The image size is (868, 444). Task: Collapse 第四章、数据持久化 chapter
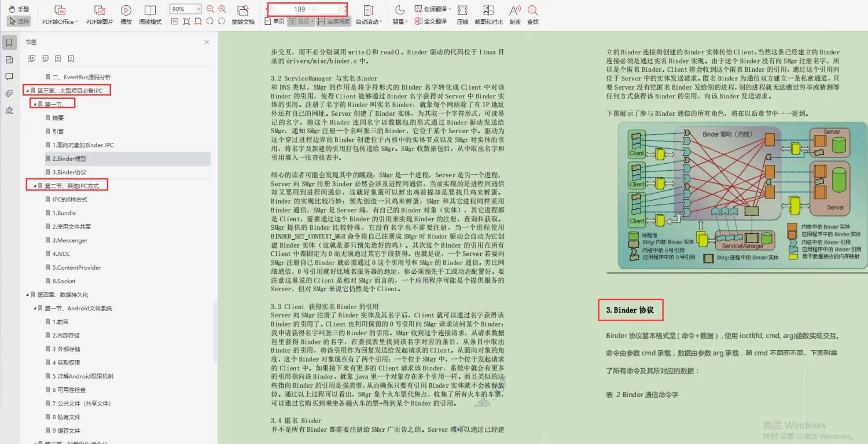point(27,295)
